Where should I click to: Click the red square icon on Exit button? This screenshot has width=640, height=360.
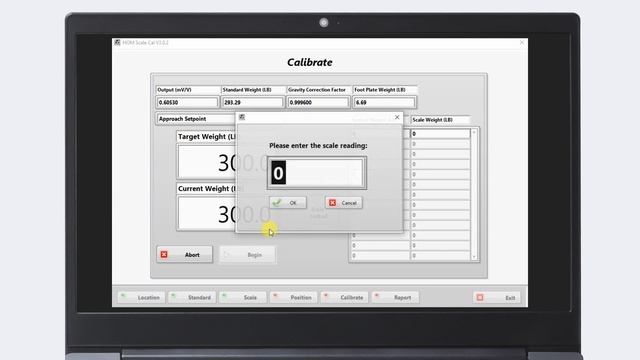click(480, 298)
